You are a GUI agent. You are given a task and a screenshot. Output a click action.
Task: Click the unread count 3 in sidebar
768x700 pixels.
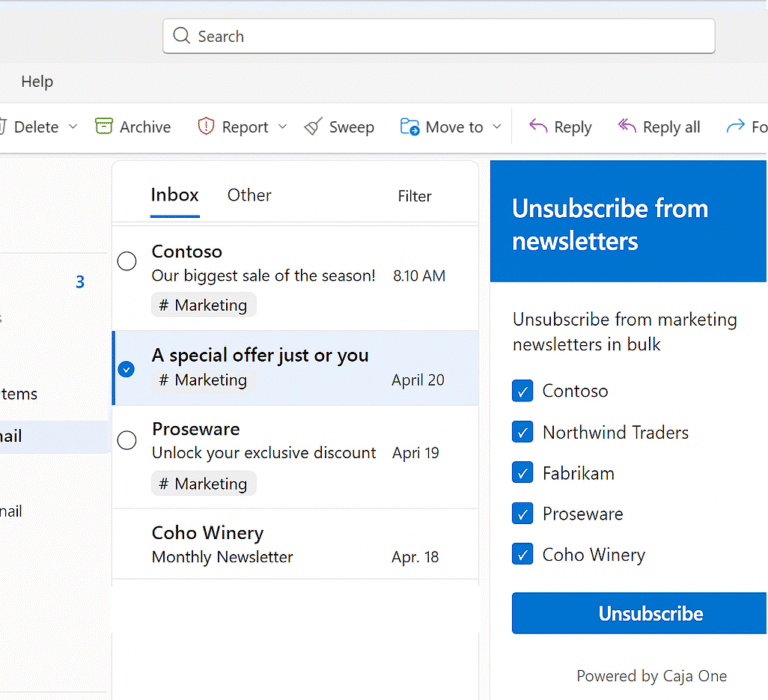pos(80,282)
